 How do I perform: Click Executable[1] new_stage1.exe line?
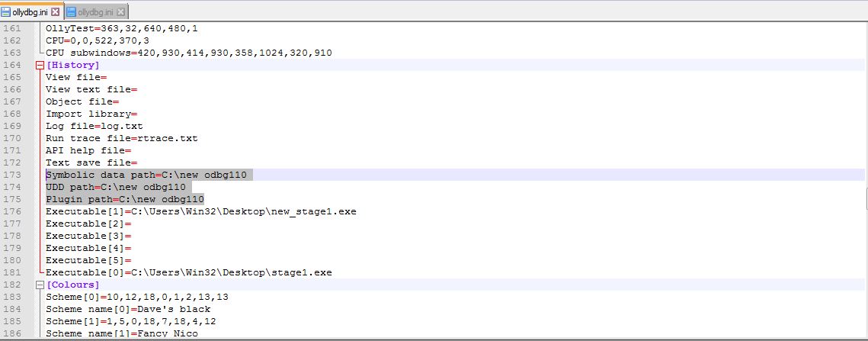coord(201,211)
